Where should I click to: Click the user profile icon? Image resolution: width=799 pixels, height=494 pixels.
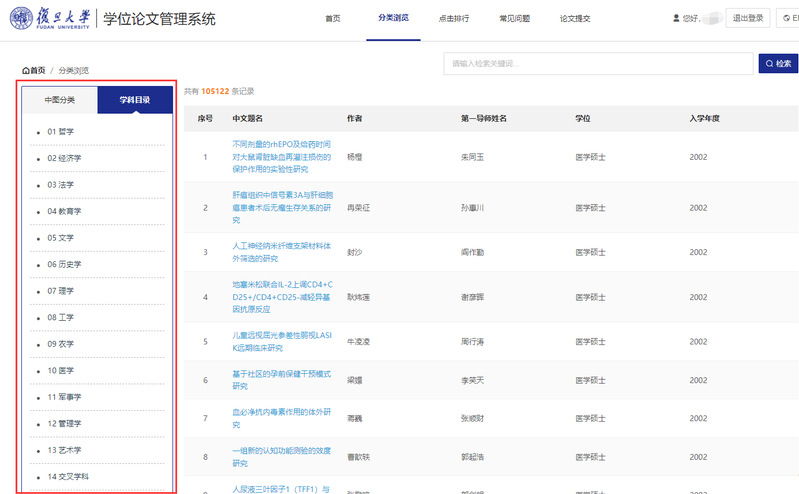[677, 18]
